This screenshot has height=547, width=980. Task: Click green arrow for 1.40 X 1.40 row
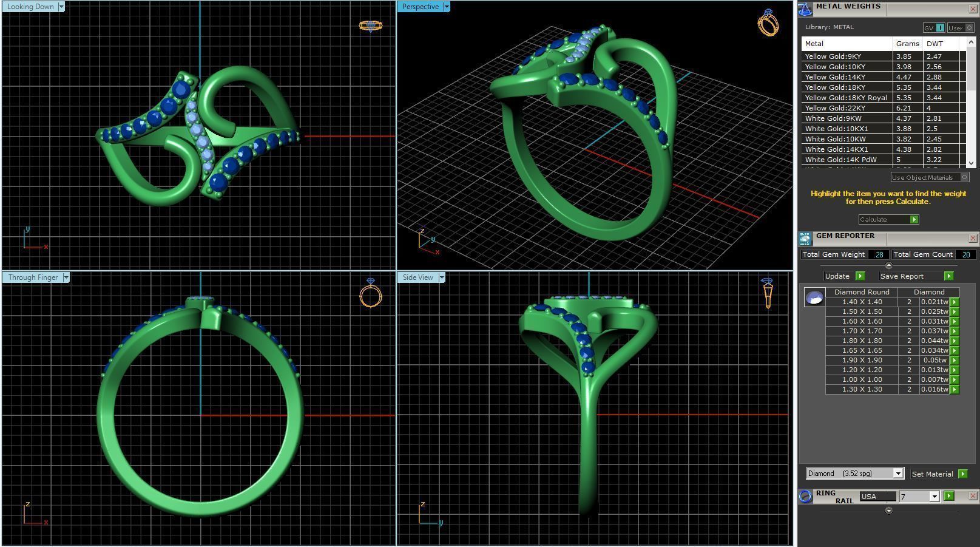click(955, 302)
